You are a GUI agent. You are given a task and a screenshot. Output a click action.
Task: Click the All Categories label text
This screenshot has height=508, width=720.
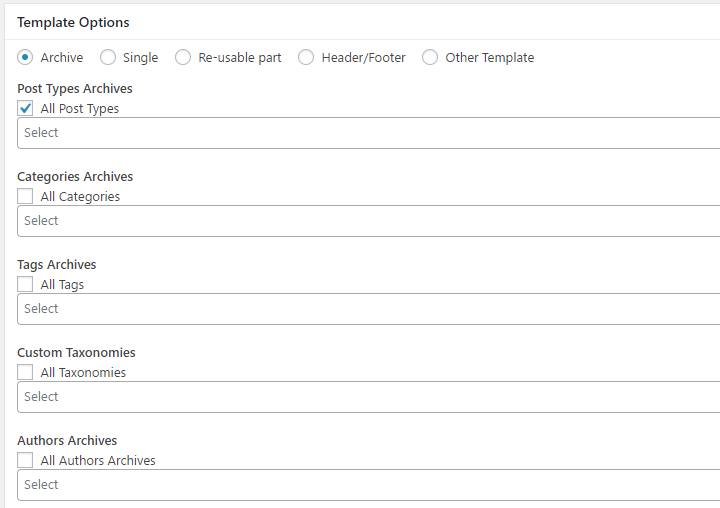click(80, 197)
